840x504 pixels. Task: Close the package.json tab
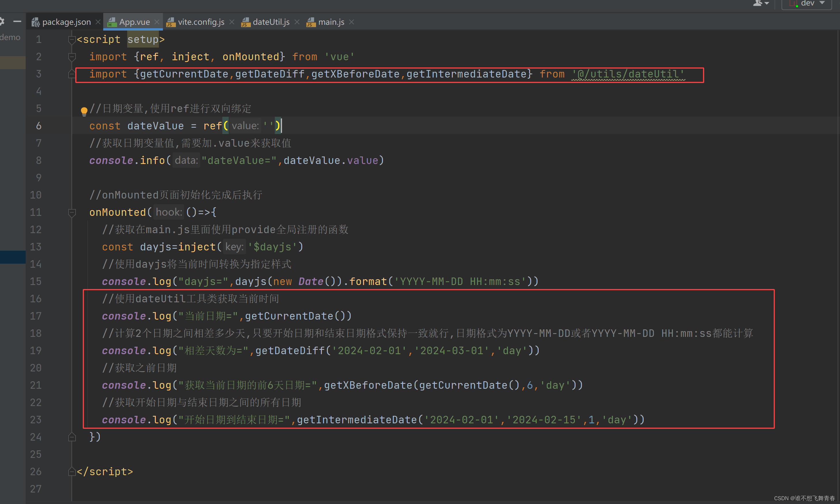coord(98,22)
